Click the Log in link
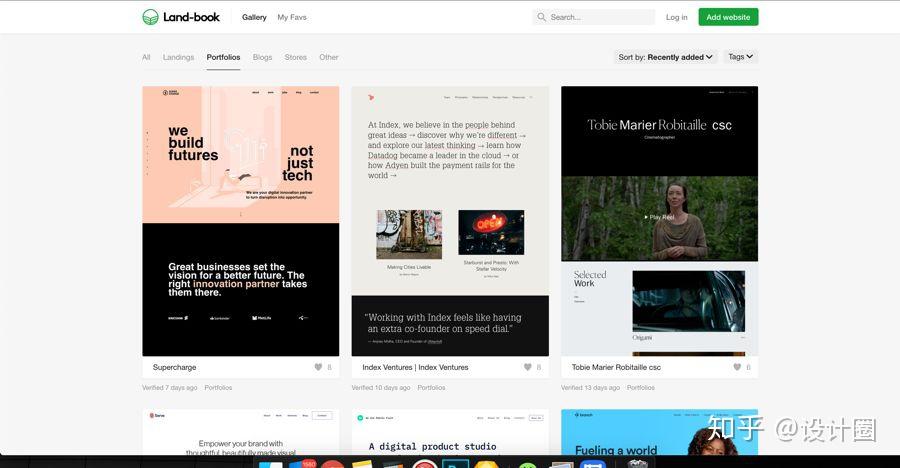 click(x=677, y=17)
